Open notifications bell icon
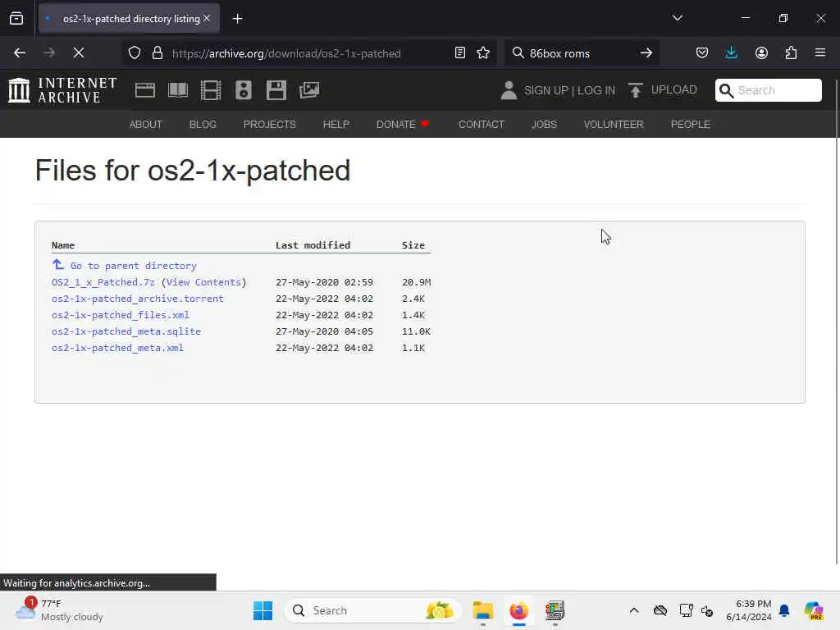This screenshot has height=630, width=840. tap(784, 610)
